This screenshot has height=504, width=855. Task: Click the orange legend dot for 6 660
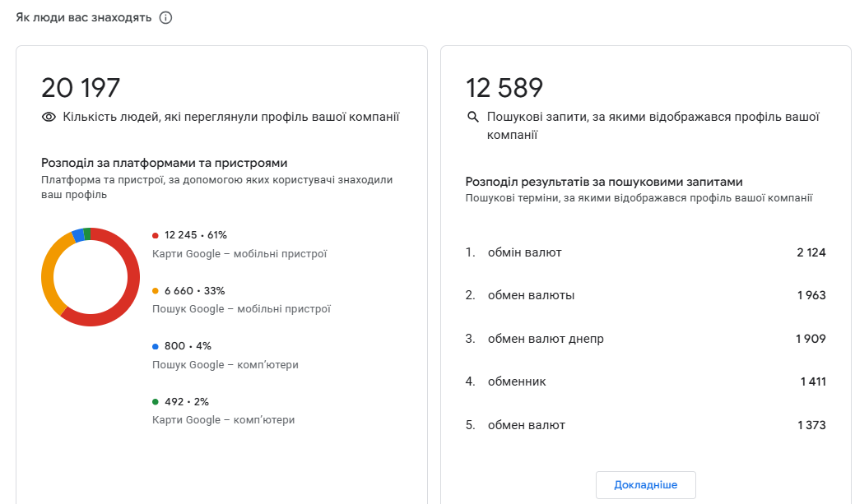[155, 291]
